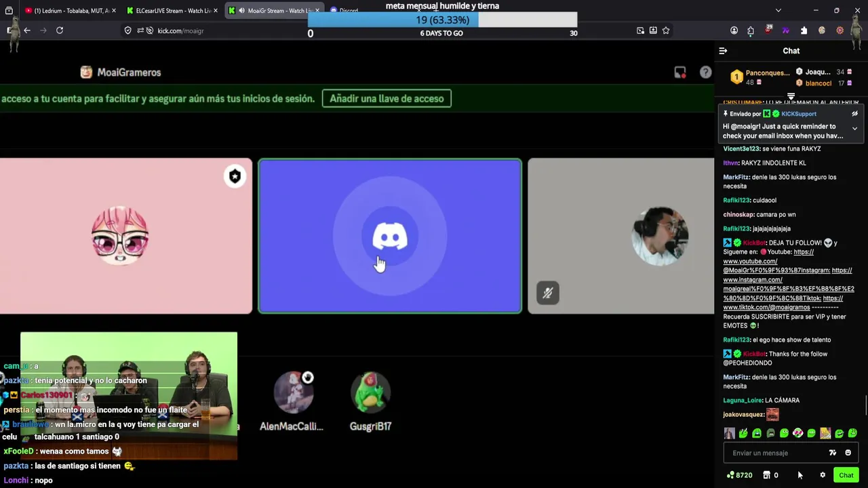Image resolution: width=868 pixels, height=488 pixels.
Task: Expand the pinned KICKSupport message
Action: (x=854, y=128)
